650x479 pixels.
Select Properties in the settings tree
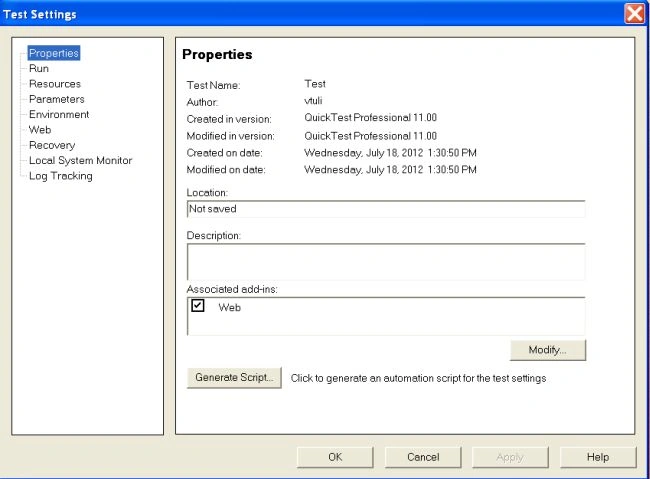(53, 53)
